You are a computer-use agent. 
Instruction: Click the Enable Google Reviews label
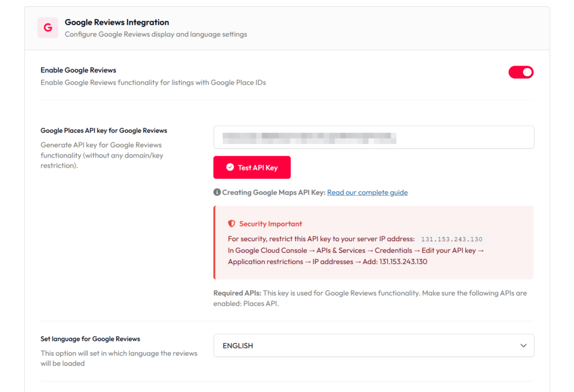point(78,70)
